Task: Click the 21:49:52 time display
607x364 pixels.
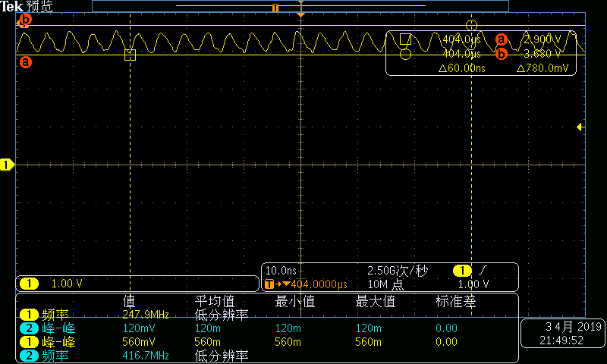Action: (x=561, y=340)
